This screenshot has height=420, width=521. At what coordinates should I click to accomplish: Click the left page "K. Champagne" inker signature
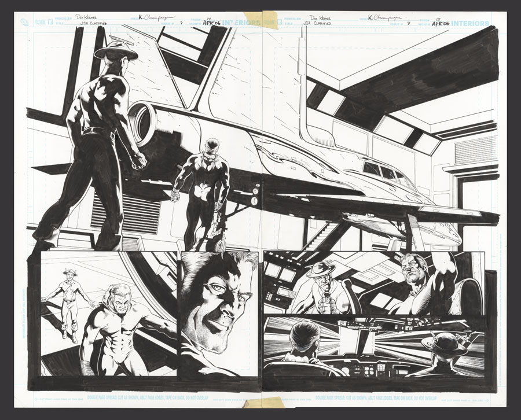point(156,17)
